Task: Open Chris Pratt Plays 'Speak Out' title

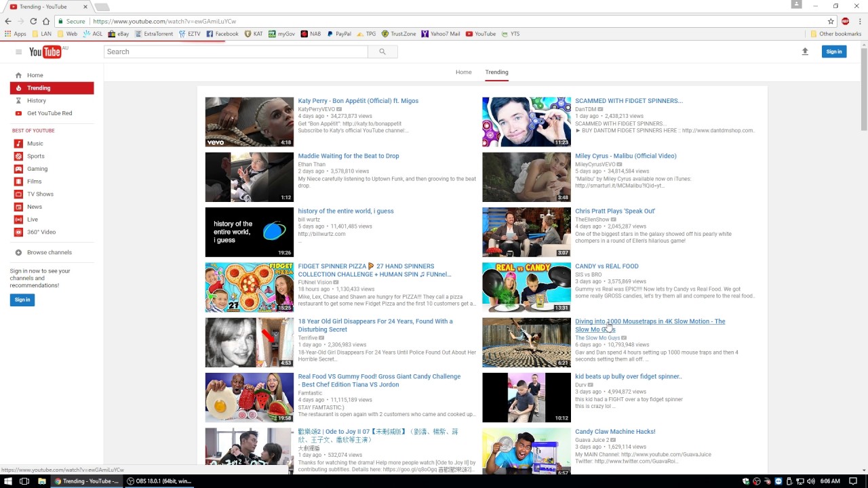Action: tap(615, 211)
